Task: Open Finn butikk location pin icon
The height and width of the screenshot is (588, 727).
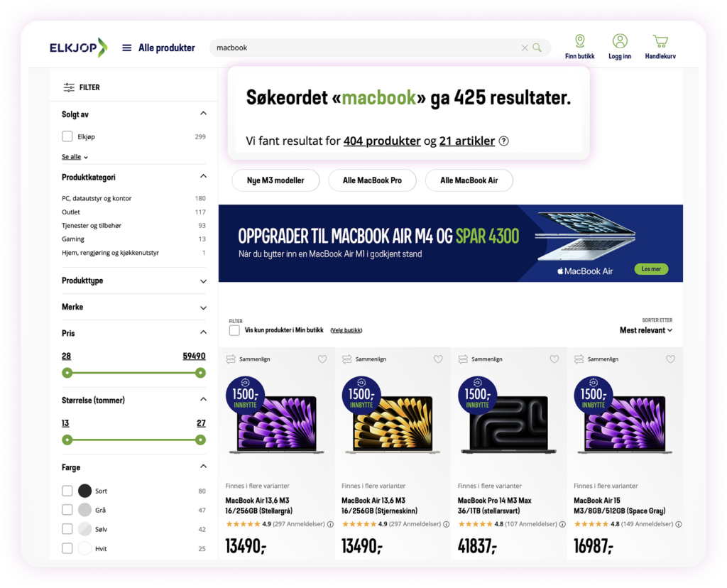Action: (x=579, y=41)
